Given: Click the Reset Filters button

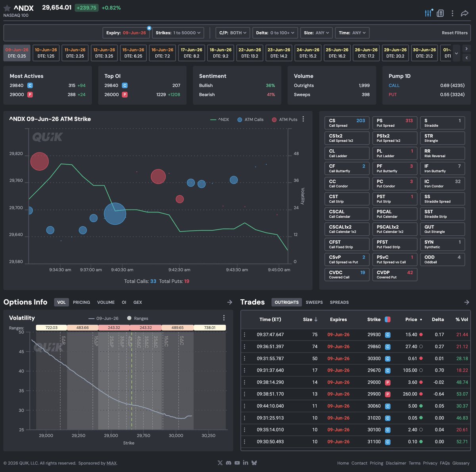Looking at the screenshot, I should coord(455,33).
